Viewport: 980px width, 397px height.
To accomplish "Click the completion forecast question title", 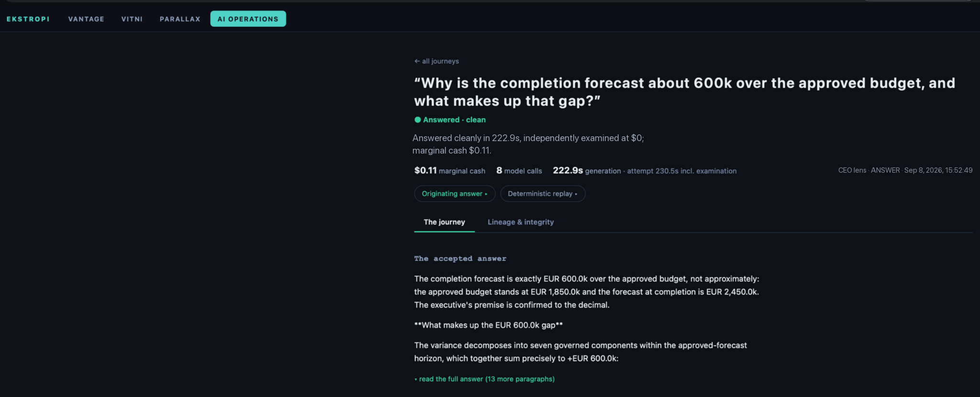I will (x=685, y=92).
